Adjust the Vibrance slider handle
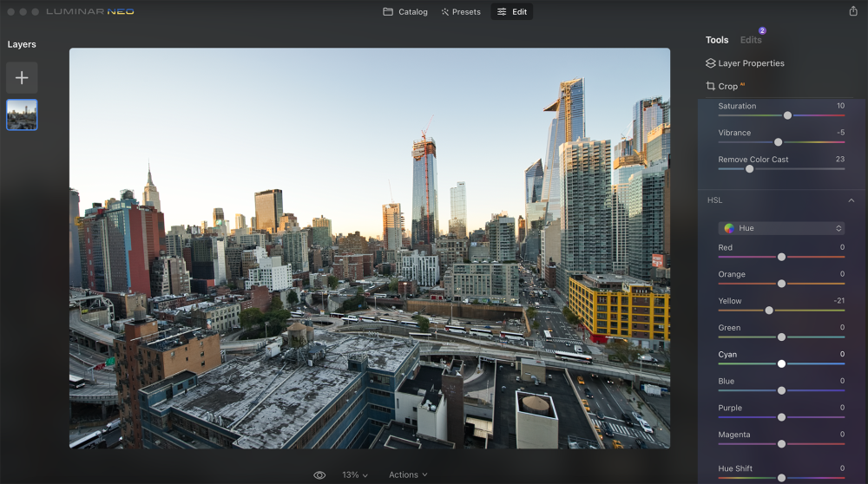The image size is (868, 484). [x=778, y=142]
